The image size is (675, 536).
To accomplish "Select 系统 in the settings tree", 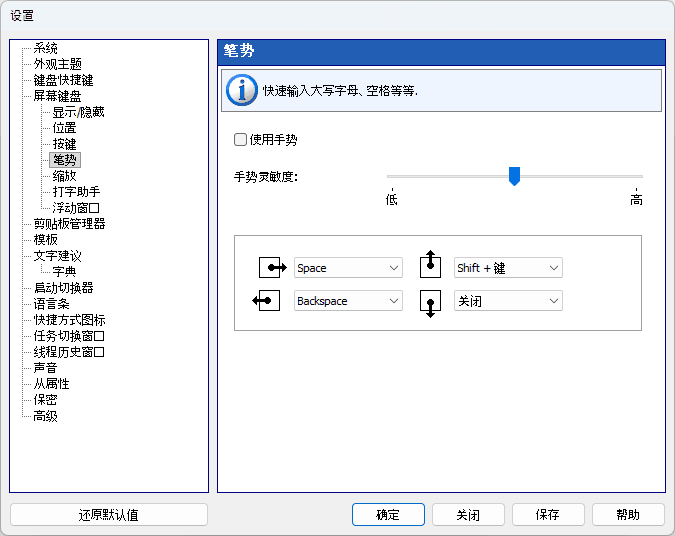I will [45, 48].
